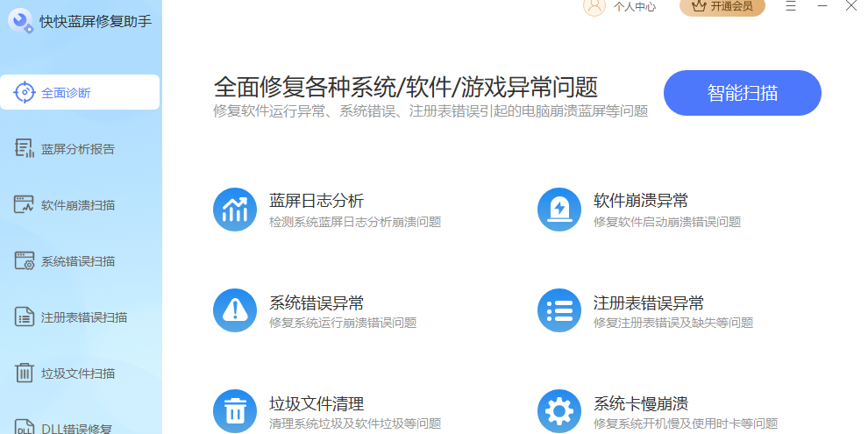
Task: Click the user avatar icon in title bar
Action: tap(594, 6)
